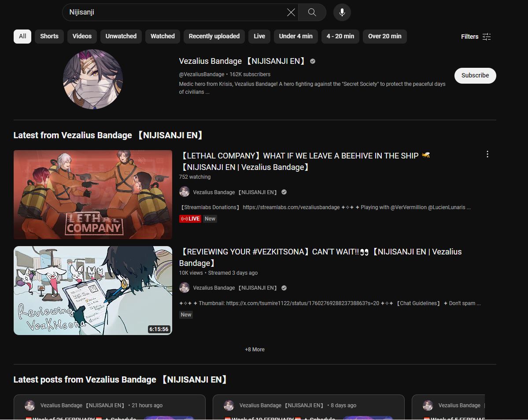Viewport: 528px width, 420px height.
Task: Click Latest posts from Vezalius Bandage heading
Action: tap(121, 379)
